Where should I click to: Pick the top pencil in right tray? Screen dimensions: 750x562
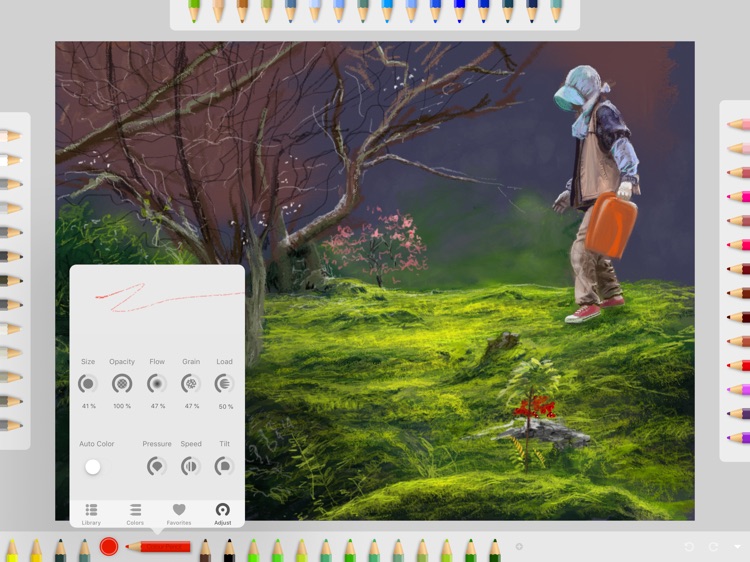tap(739, 124)
